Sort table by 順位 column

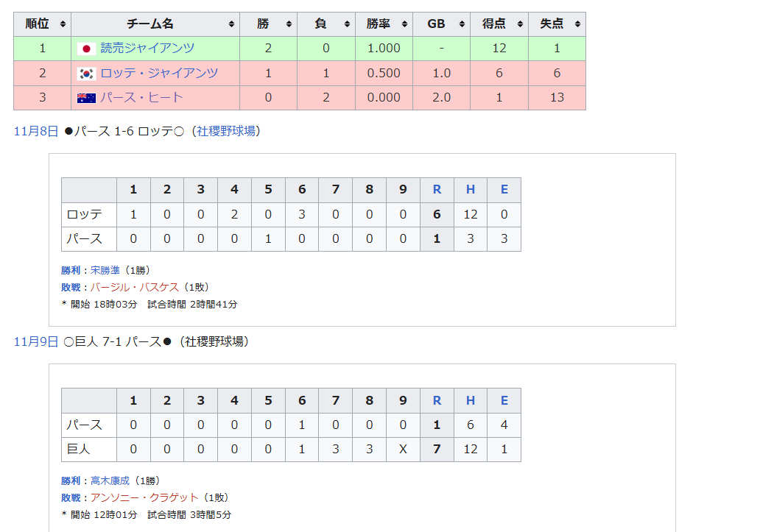[x=63, y=24]
